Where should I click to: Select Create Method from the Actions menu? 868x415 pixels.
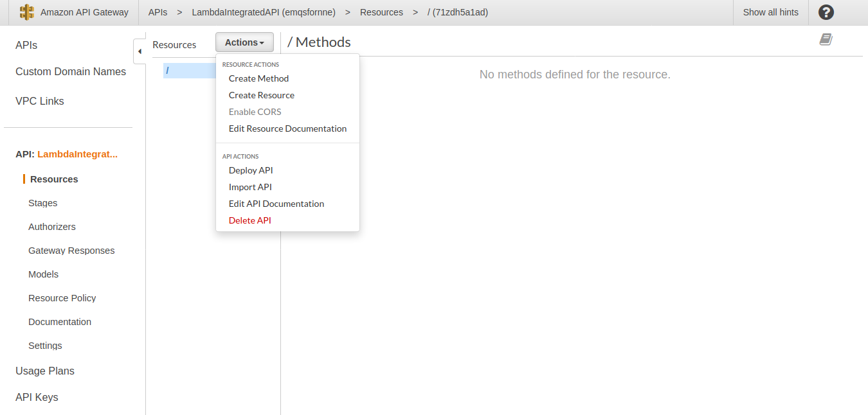pos(258,78)
